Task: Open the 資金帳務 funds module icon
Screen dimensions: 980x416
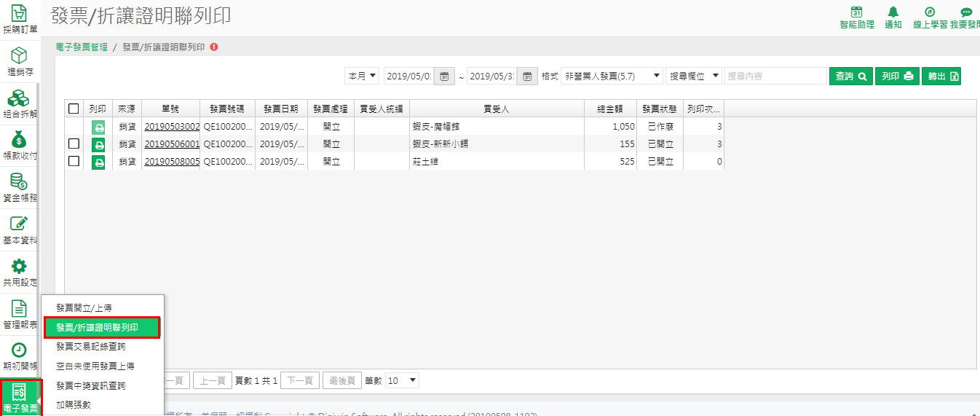Action: (x=19, y=187)
